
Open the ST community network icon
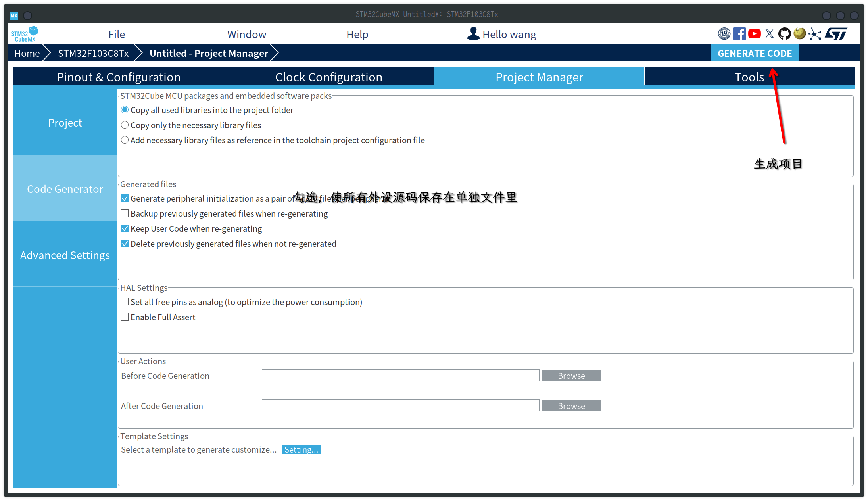(814, 34)
